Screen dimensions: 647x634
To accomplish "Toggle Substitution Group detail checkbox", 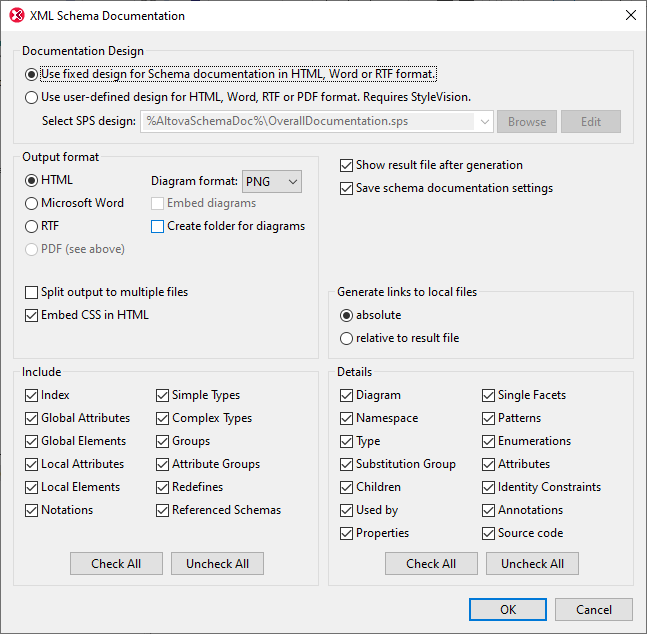I will pyautogui.click(x=347, y=464).
